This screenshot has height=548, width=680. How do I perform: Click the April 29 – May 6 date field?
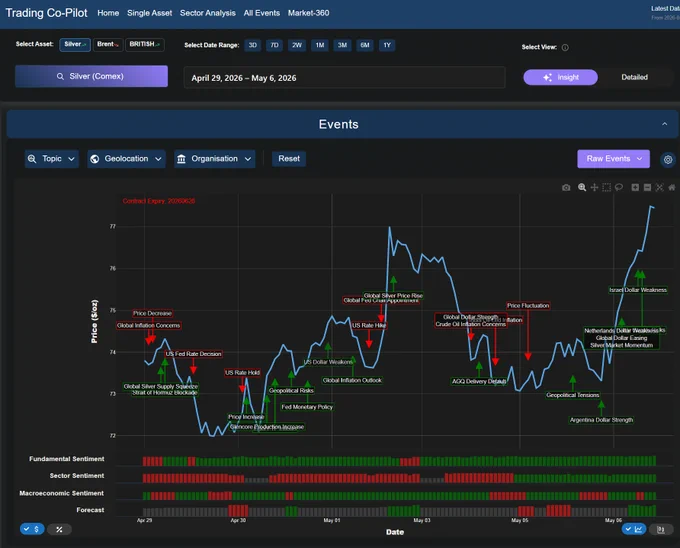tap(344, 78)
